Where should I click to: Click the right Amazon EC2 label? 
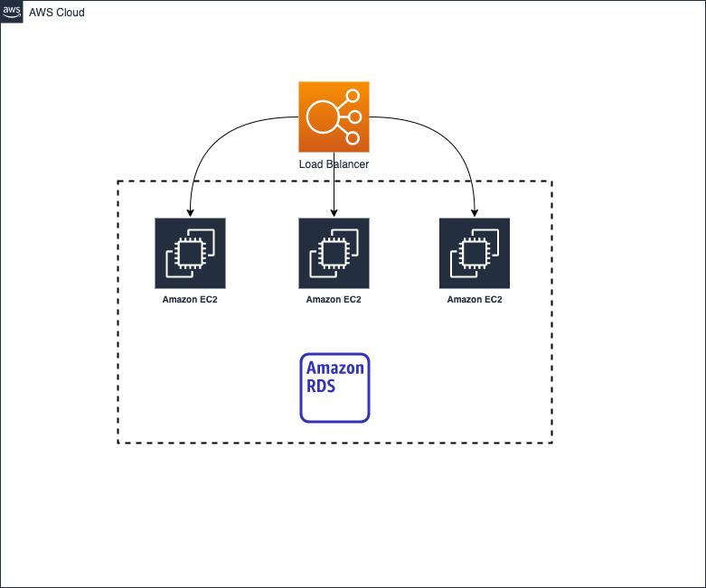pyautogui.click(x=475, y=300)
